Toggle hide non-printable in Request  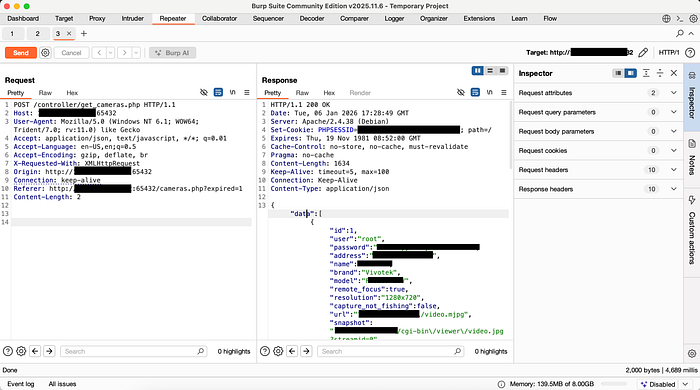coord(204,92)
